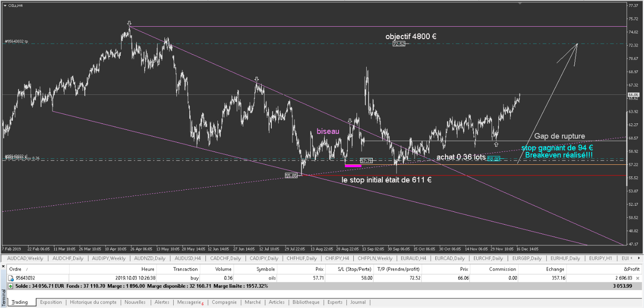The image size is (644, 308).
Task: Open the CADCHF,Daily chart tab
Action: point(226,258)
